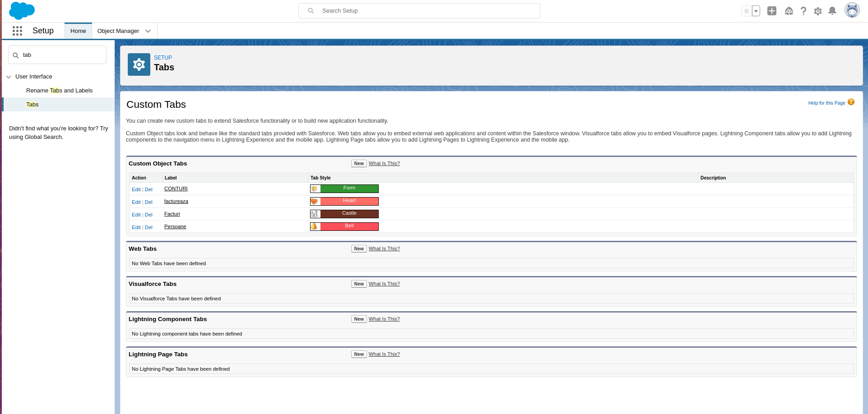868x414 pixels.
Task: Click New for Custom Object Tabs
Action: pos(359,164)
